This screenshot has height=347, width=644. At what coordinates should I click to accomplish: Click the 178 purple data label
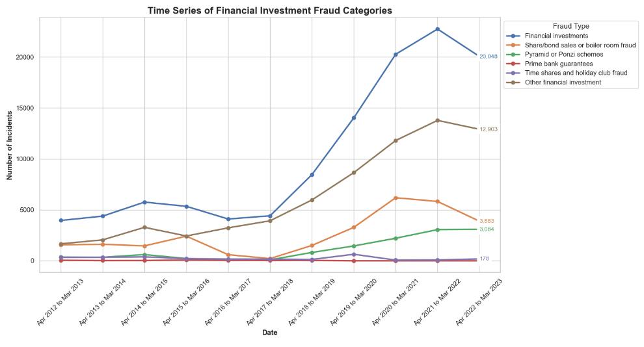tap(485, 259)
